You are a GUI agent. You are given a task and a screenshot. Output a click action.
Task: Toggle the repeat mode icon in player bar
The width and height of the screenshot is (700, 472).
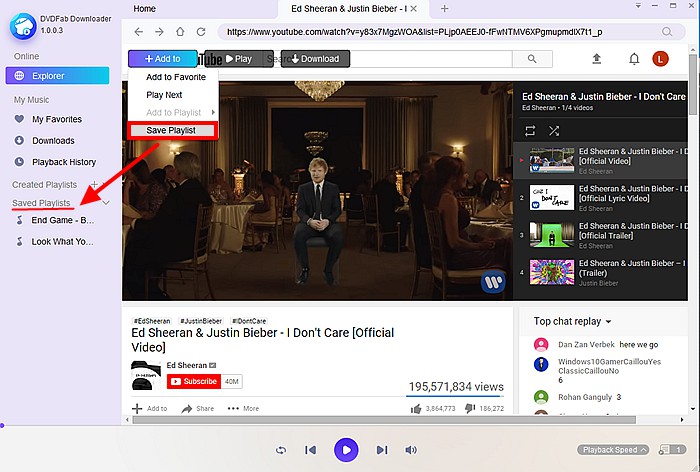[x=281, y=450]
